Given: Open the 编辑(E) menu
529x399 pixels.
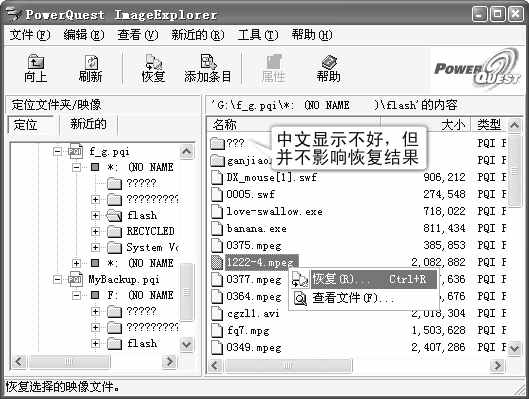Looking at the screenshot, I should click(x=84, y=35).
